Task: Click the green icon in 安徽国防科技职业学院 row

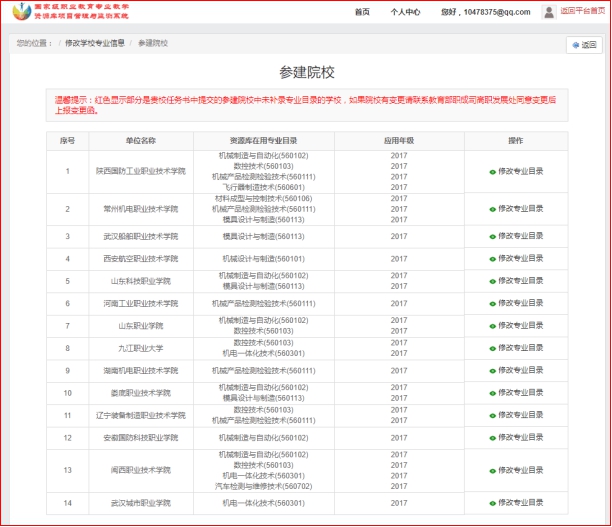Action: click(492, 438)
